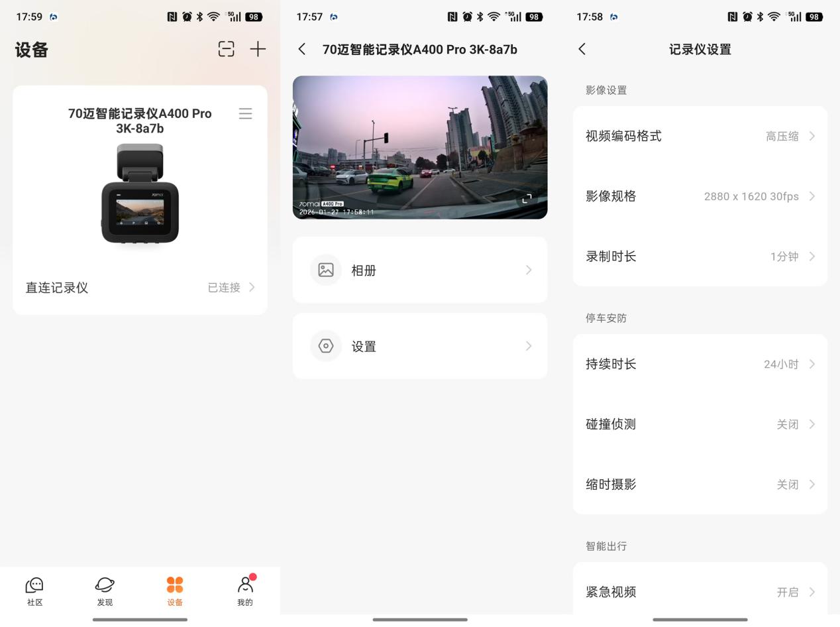Tap the scan QR code icon
Screen dimensions: 840x627
coord(227,49)
